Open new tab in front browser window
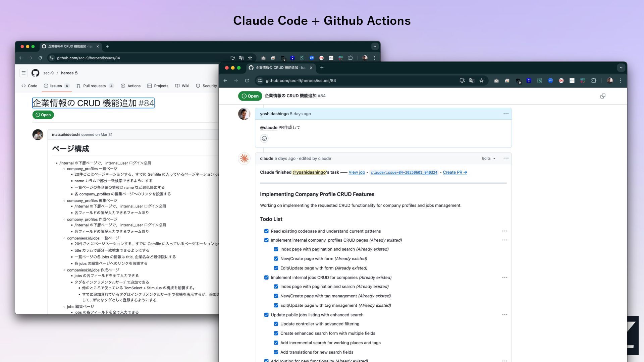The height and width of the screenshot is (362, 644). tap(322, 68)
